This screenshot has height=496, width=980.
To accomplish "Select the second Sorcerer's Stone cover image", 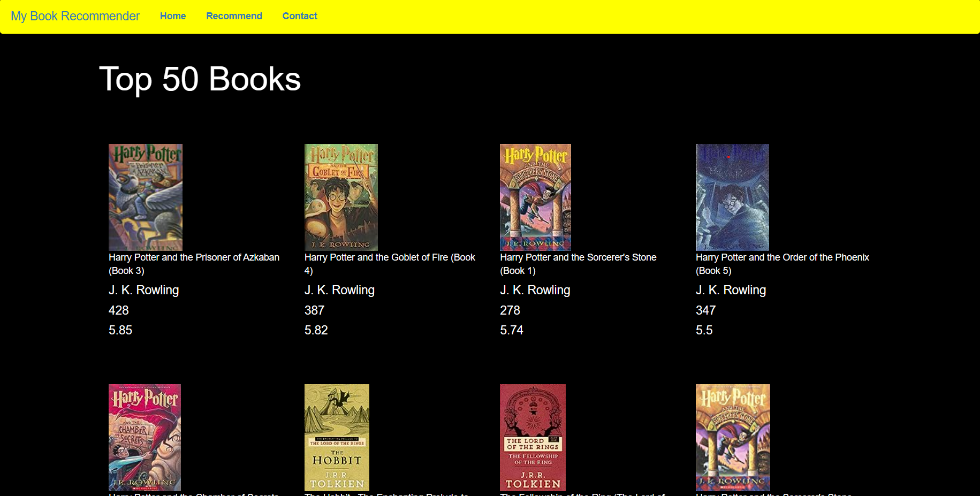I will coord(732,437).
